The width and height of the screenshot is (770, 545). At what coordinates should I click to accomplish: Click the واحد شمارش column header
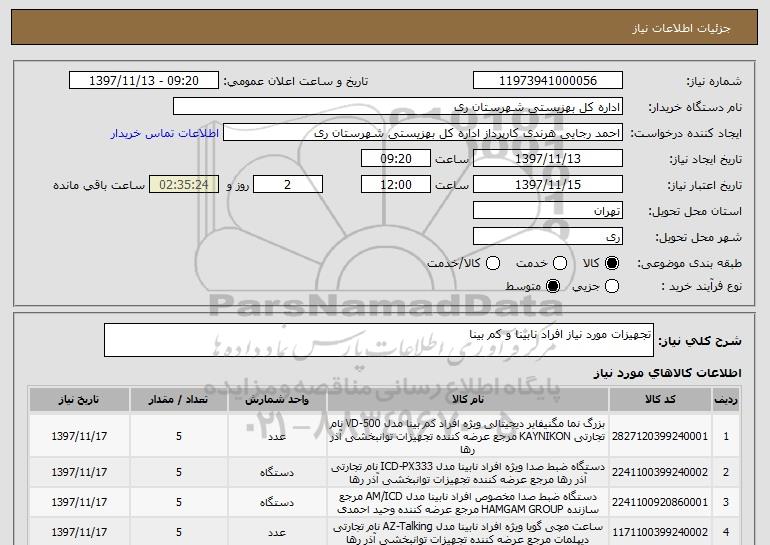tap(277, 400)
